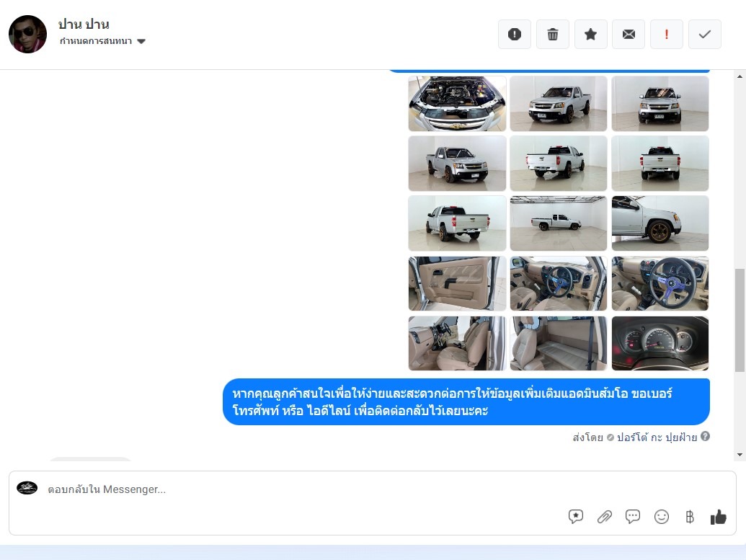The width and height of the screenshot is (746, 560).
Task: Click the chat vertical scrollbar thumb
Action: click(740, 320)
